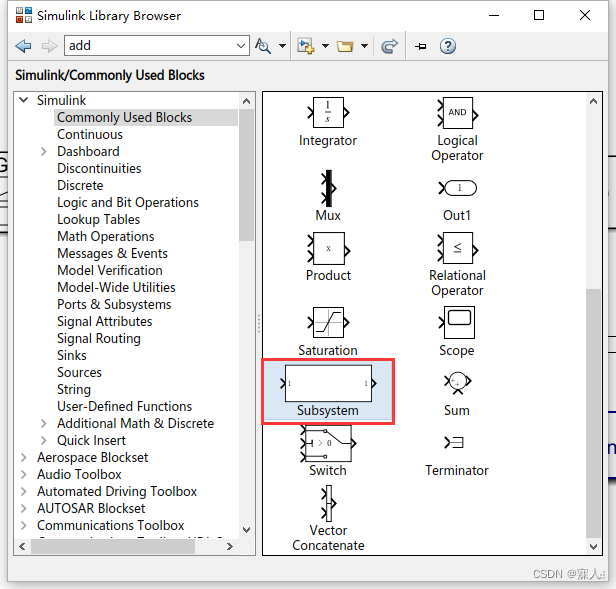
Task: Click tree panel scroll-up arrow
Action: tap(246, 101)
